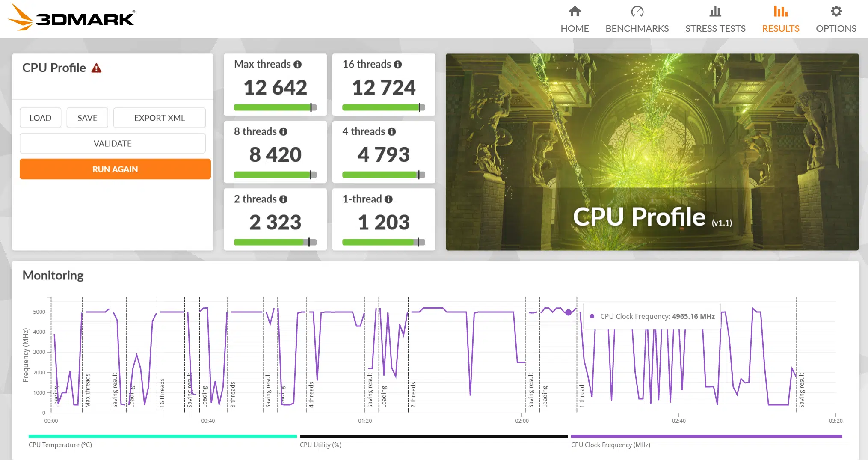Switch to BENCHMARKS label
Viewport: 868px width, 460px height.
coord(637,28)
